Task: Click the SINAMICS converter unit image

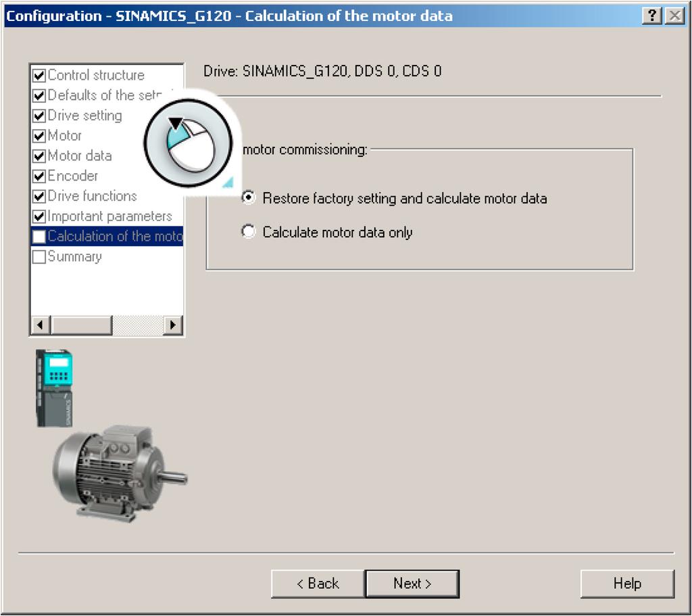Action: point(54,388)
